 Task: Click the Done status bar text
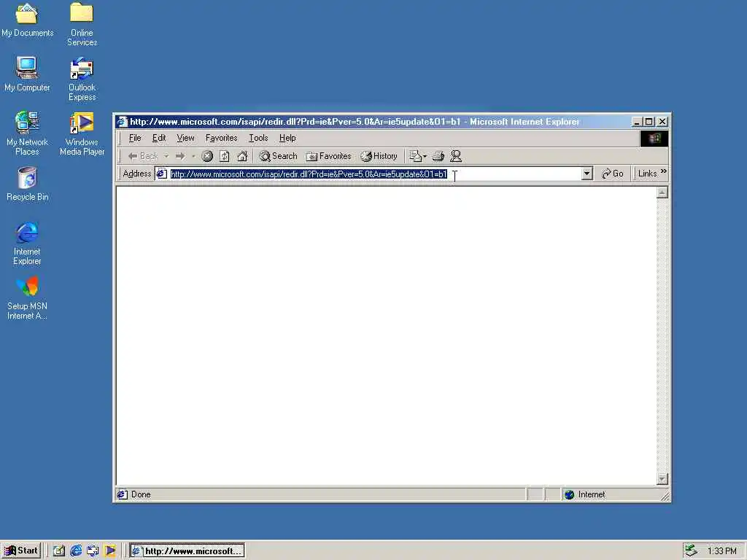point(141,495)
